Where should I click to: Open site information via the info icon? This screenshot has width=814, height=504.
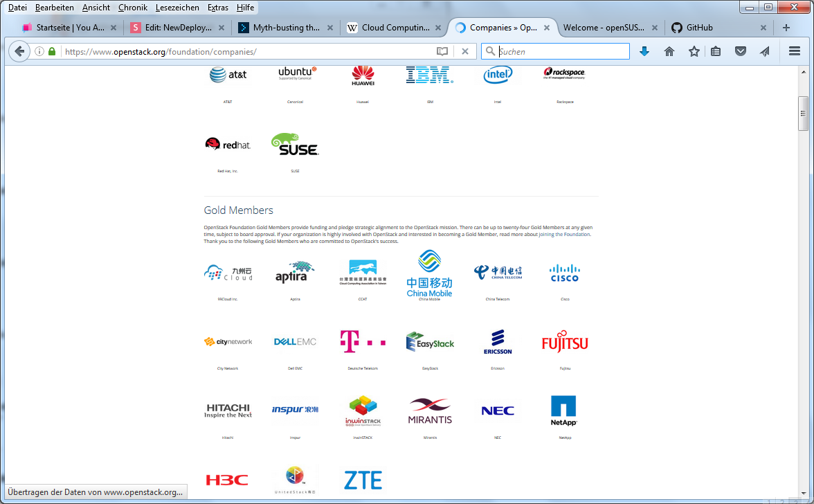(39, 51)
